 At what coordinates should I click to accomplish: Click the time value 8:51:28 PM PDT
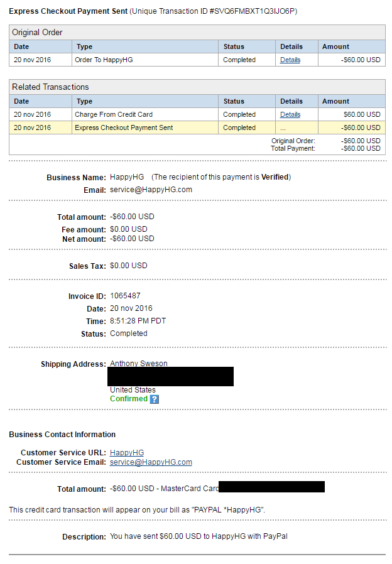point(138,321)
